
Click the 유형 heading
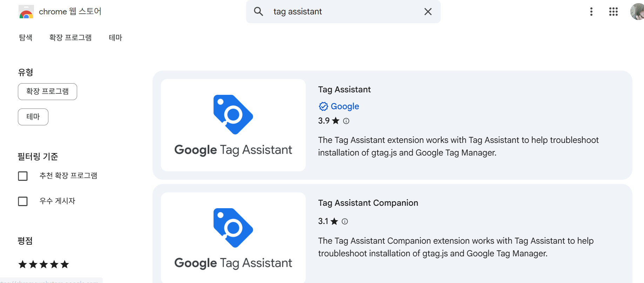(26, 72)
